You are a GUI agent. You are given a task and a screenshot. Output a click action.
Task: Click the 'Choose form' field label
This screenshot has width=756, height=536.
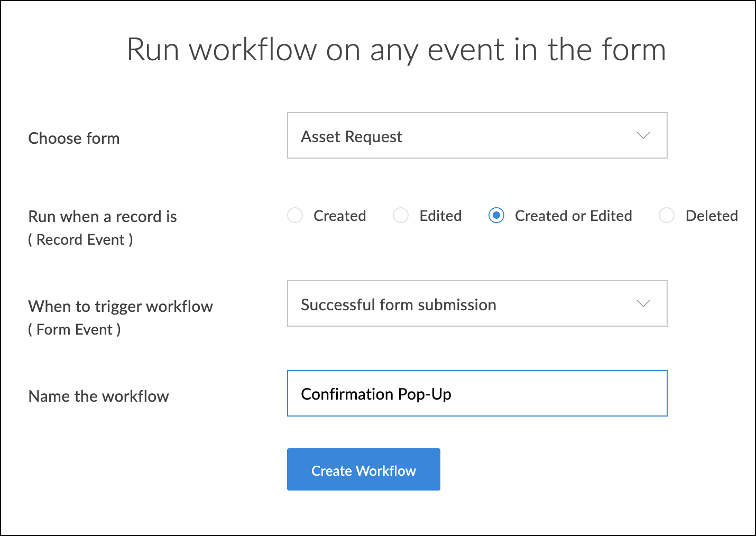point(74,138)
